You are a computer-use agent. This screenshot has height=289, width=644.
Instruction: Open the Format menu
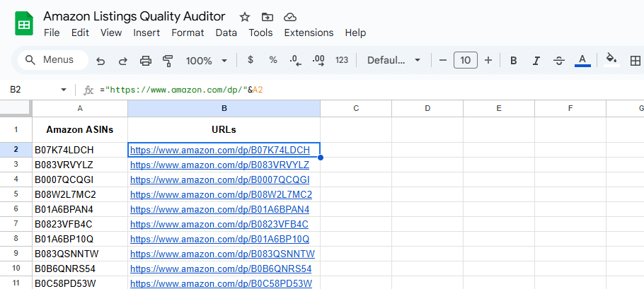point(188,33)
